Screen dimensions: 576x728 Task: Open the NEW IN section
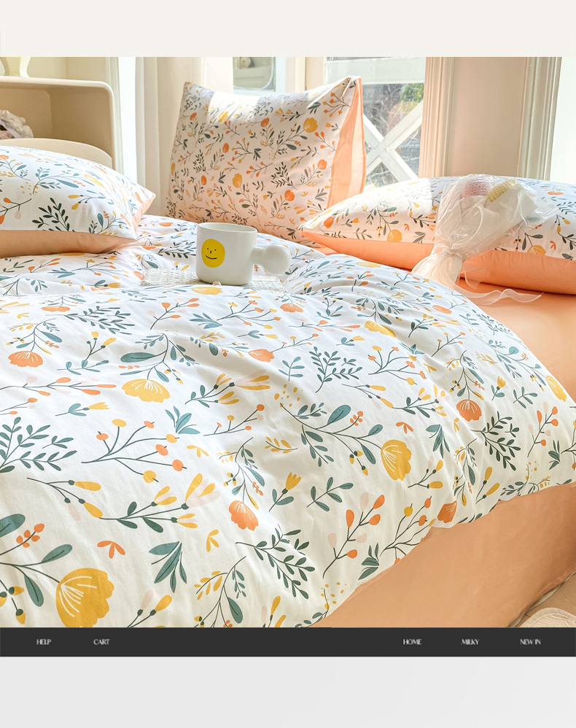coord(530,642)
